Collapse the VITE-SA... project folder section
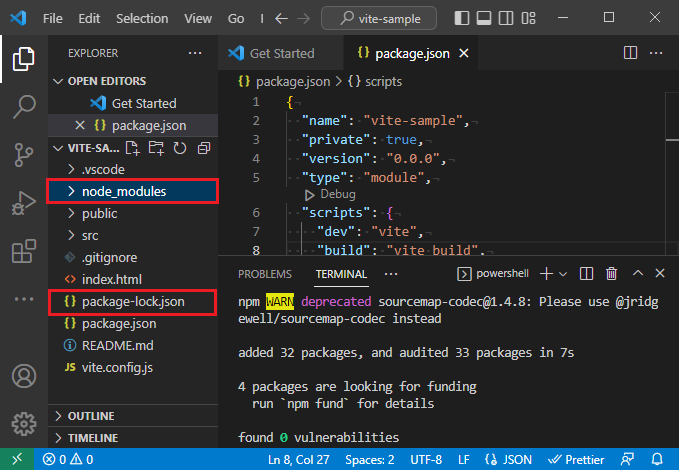The width and height of the screenshot is (679, 470). (58, 148)
